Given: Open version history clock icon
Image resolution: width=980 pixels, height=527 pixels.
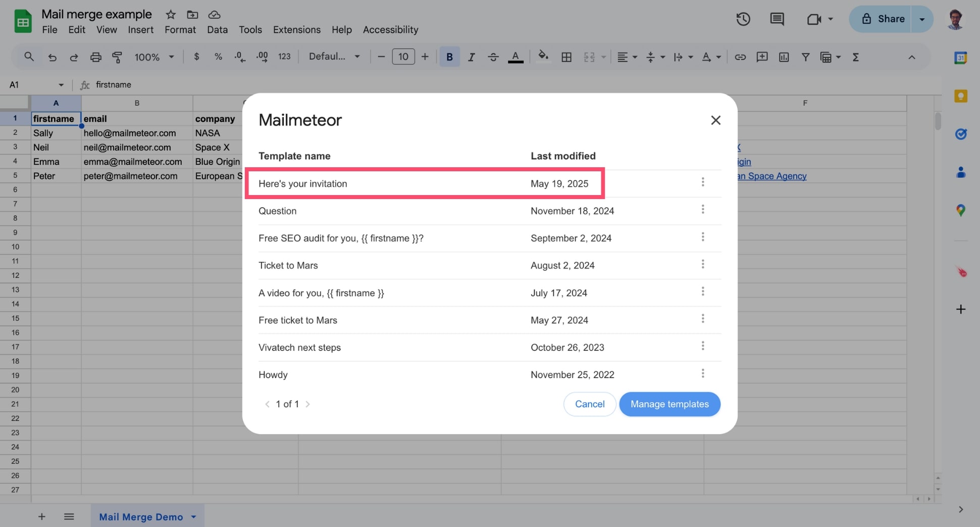Looking at the screenshot, I should (743, 19).
